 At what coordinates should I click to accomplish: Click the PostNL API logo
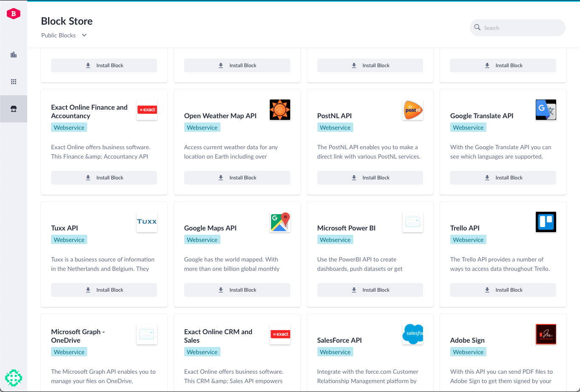pyautogui.click(x=412, y=109)
